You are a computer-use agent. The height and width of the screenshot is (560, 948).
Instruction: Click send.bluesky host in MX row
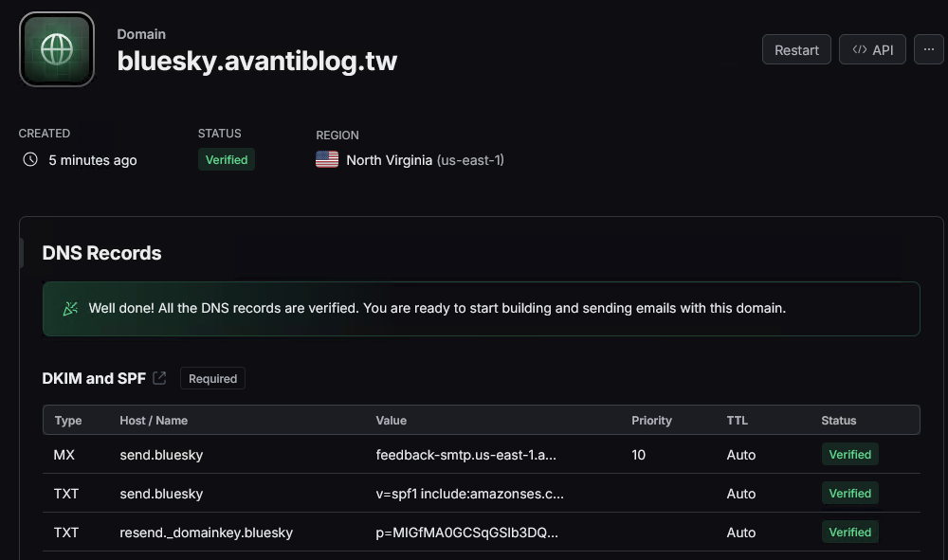click(161, 455)
